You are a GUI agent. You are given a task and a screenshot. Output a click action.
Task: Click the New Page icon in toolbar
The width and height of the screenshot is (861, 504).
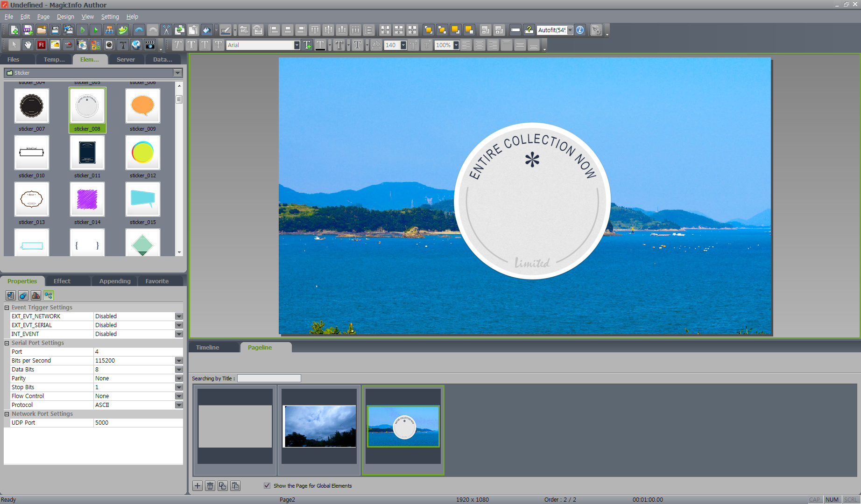14,30
